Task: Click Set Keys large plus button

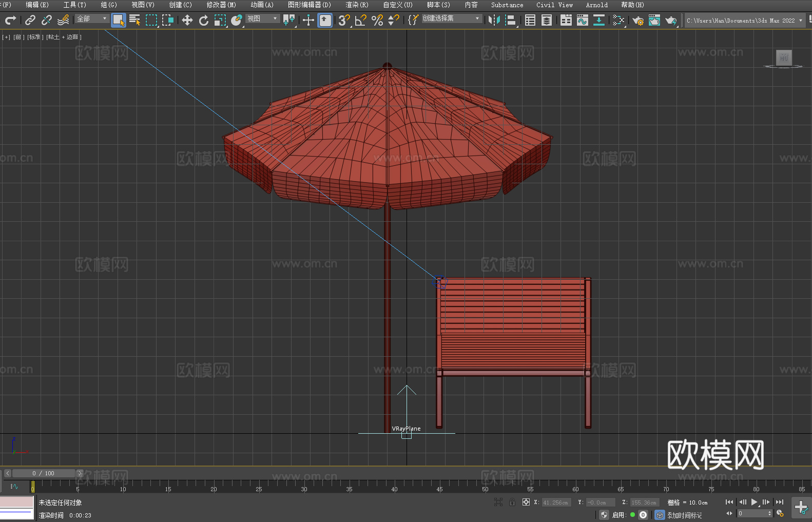Action: coord(801,508)
